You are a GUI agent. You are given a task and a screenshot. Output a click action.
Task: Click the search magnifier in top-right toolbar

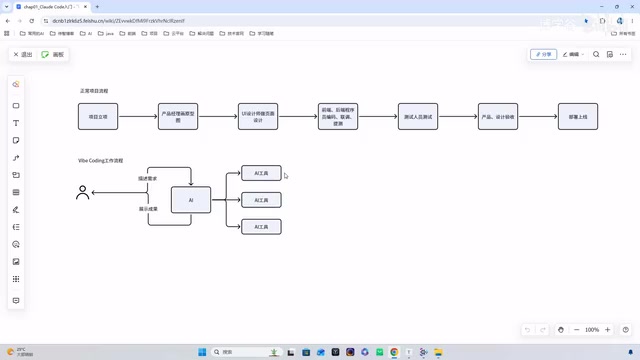coord(596,54)
